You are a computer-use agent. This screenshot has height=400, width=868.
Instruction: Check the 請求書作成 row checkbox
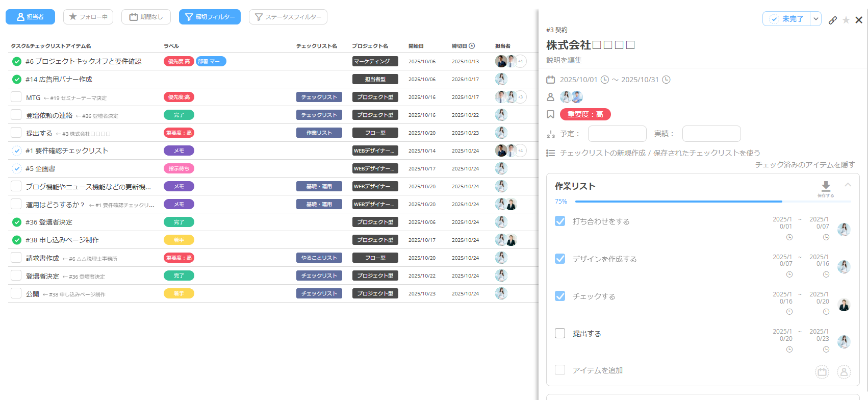click(x=16, y=258)
